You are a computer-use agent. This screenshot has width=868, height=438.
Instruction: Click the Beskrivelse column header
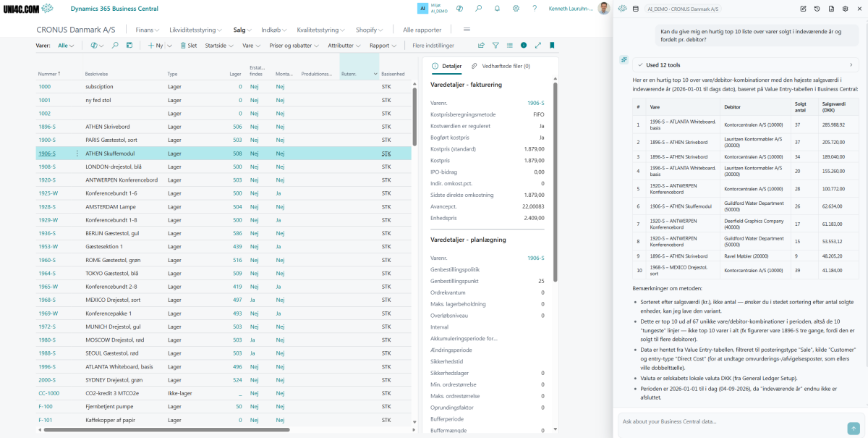pos(96,74)
